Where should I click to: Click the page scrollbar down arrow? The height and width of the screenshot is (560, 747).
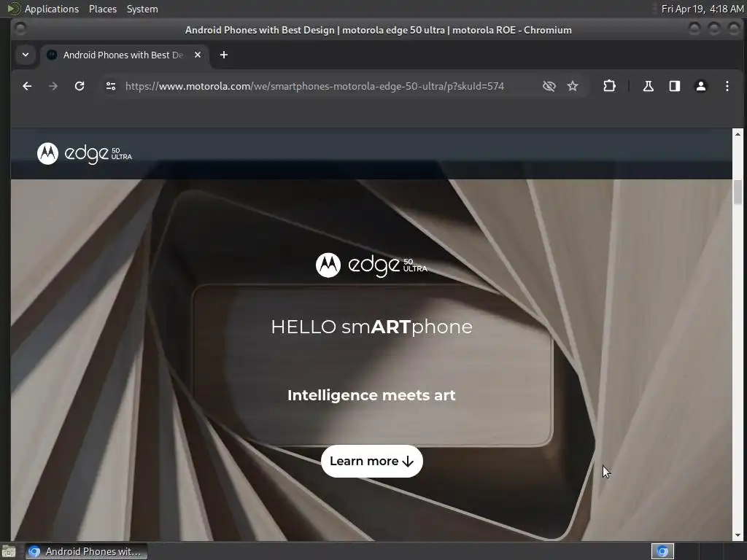point(738,535)
